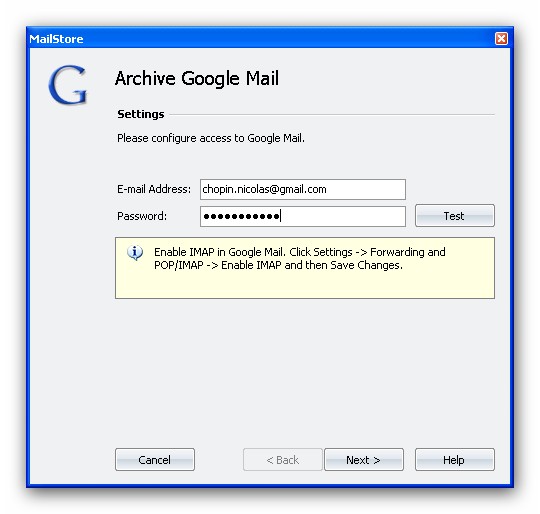540x514 pixels.
Task: Click the 'POP/IMAP -> Enable IMAP' hint line
Action: coord(278,265)
